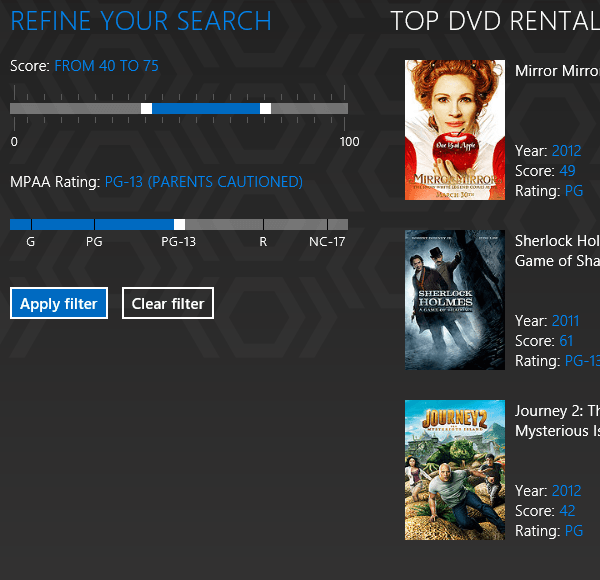Set MPAA rating to NC-17 label

pyautogui.click(x=327, y=242)
